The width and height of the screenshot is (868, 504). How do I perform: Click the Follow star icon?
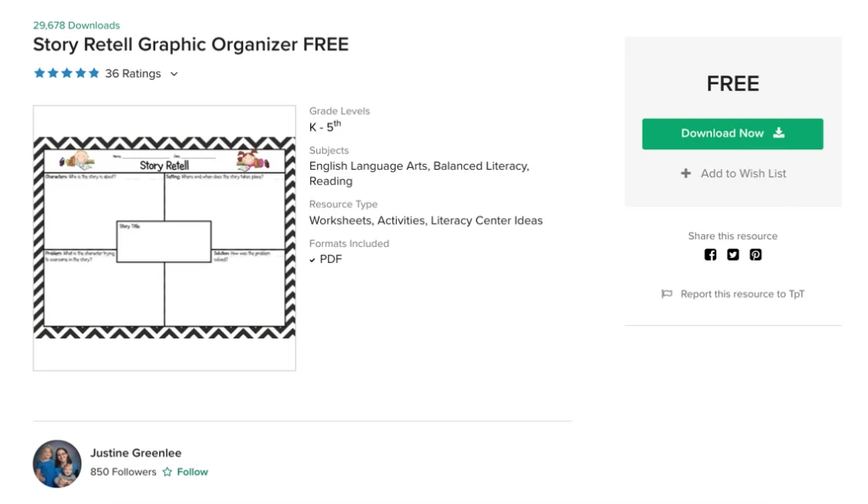click(x=167, y=472)
